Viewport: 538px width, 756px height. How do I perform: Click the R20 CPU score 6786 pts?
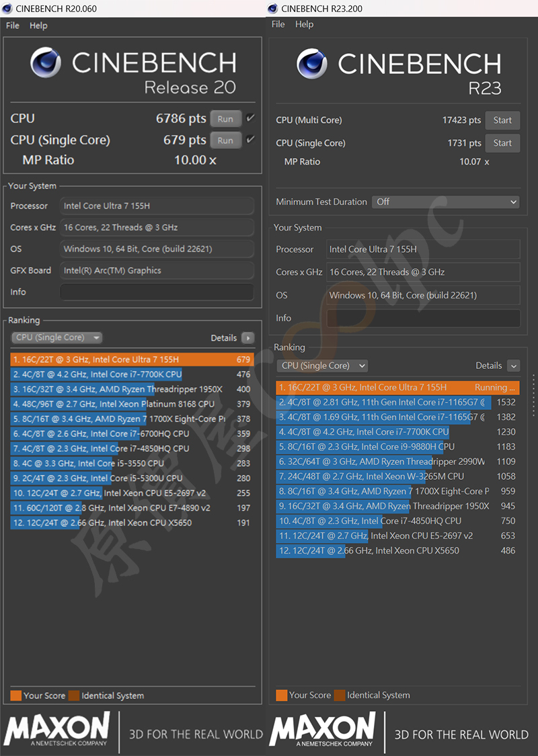[181, 118]
